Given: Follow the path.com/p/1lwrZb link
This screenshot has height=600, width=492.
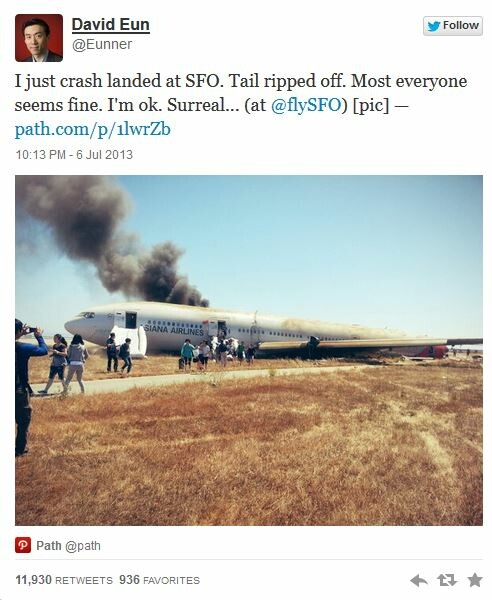Looking at the screenshot, I should (93, 129).
